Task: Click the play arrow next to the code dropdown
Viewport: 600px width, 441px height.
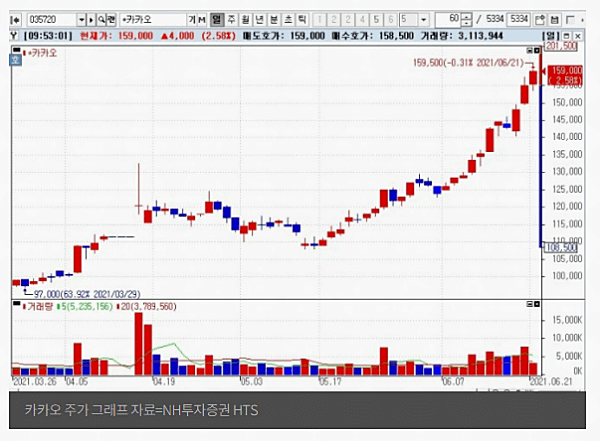Action: (91, 20)
